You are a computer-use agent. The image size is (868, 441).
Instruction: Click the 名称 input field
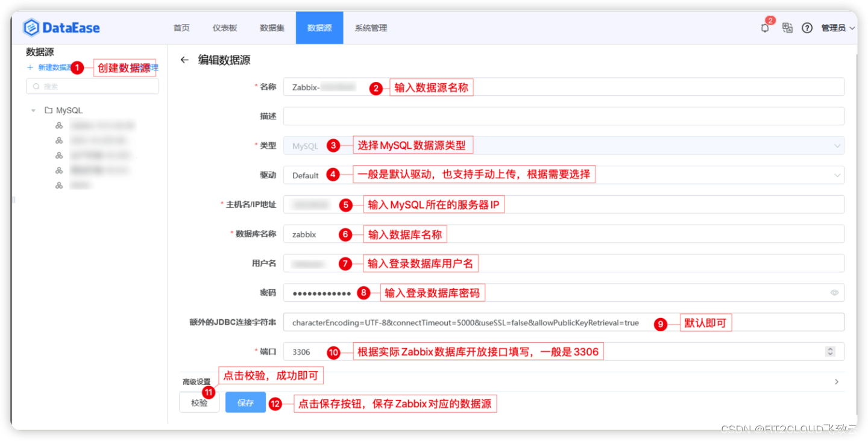click(x=564, y=87)
